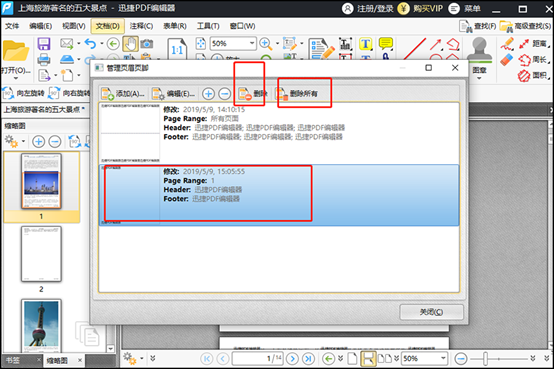
Task: Open the bottom zoom 50% dropdown
Action: (x=443, y=358)
